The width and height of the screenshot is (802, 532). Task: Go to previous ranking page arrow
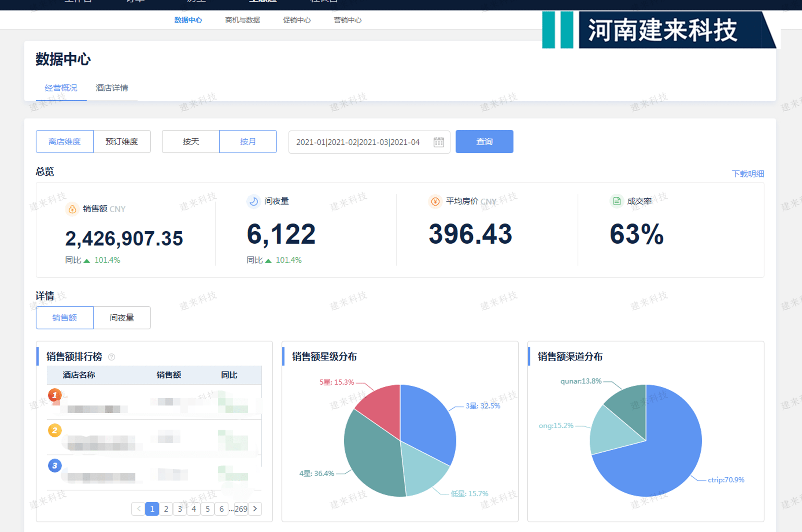(x=138, y=509)
